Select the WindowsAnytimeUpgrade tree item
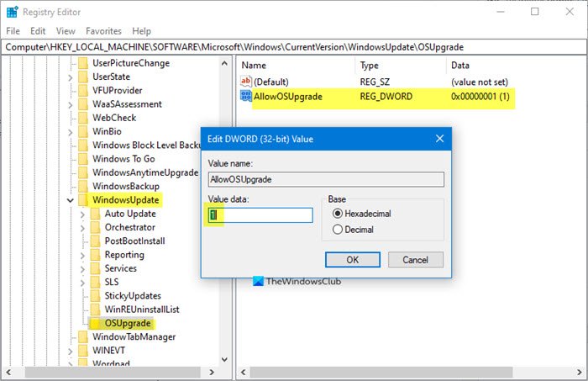This screenshot has width=588, height=381. (145, 172)
